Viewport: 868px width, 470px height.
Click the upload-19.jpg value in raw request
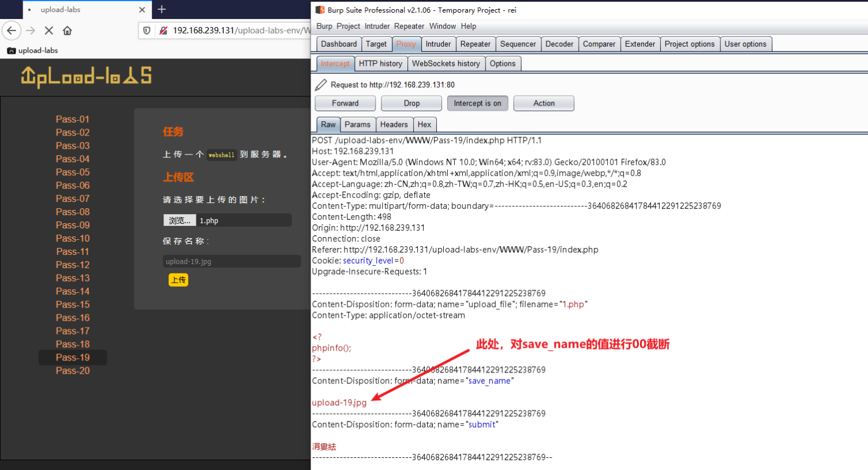click(339, 403)
